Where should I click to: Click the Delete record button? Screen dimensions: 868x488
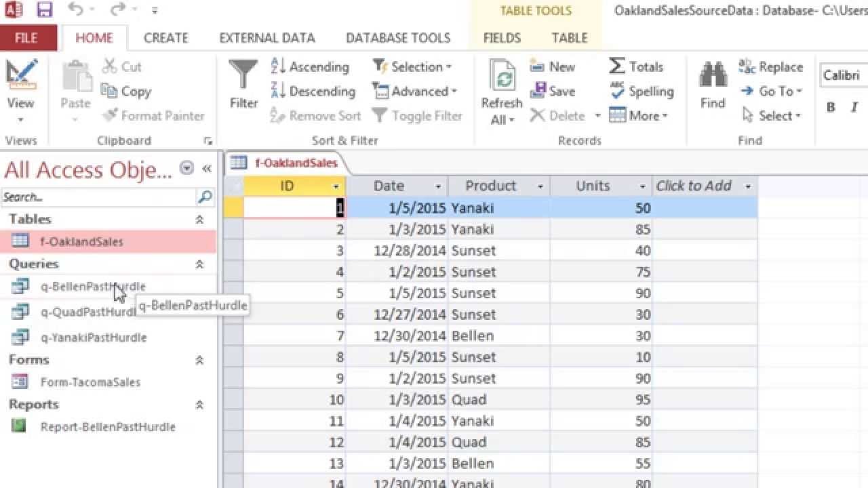(x=557, y=116)
